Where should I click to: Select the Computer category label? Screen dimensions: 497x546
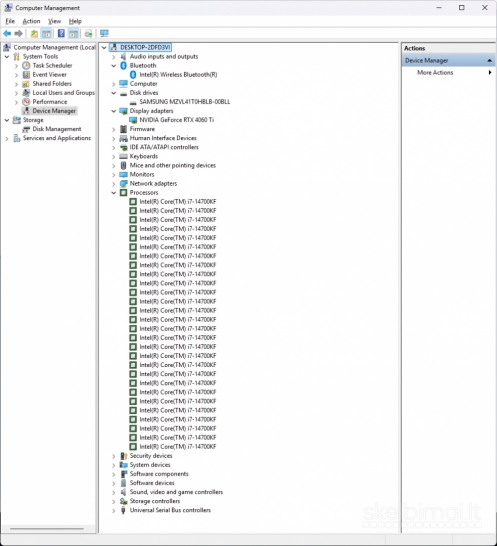click(143, 84)
